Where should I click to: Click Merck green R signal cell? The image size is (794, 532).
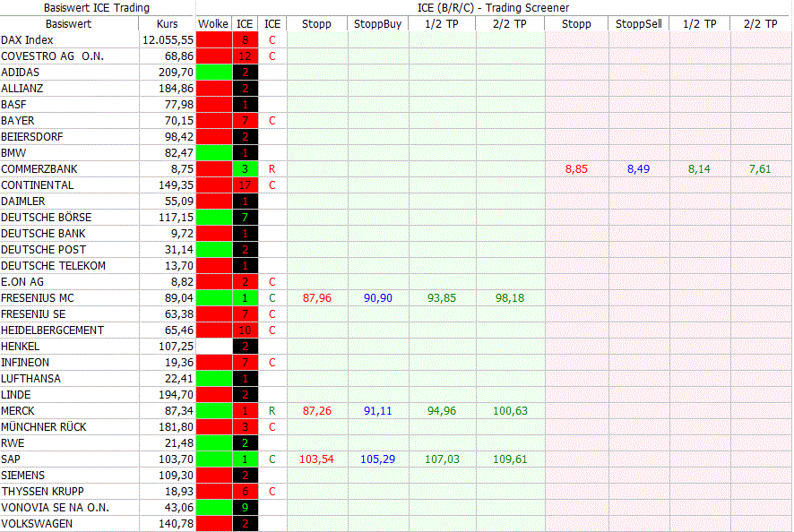pyautogui.click(x=272, y=411)
